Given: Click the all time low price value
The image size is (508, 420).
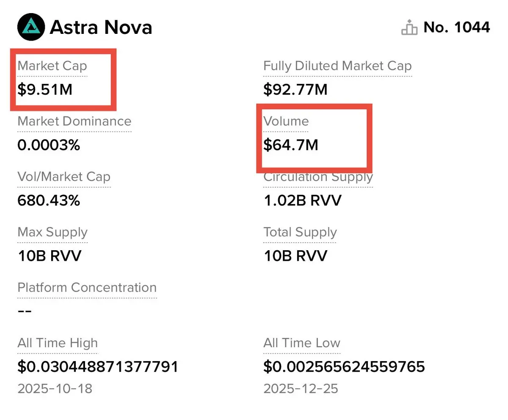Looking at the screenshot, I should coord(344,367).
